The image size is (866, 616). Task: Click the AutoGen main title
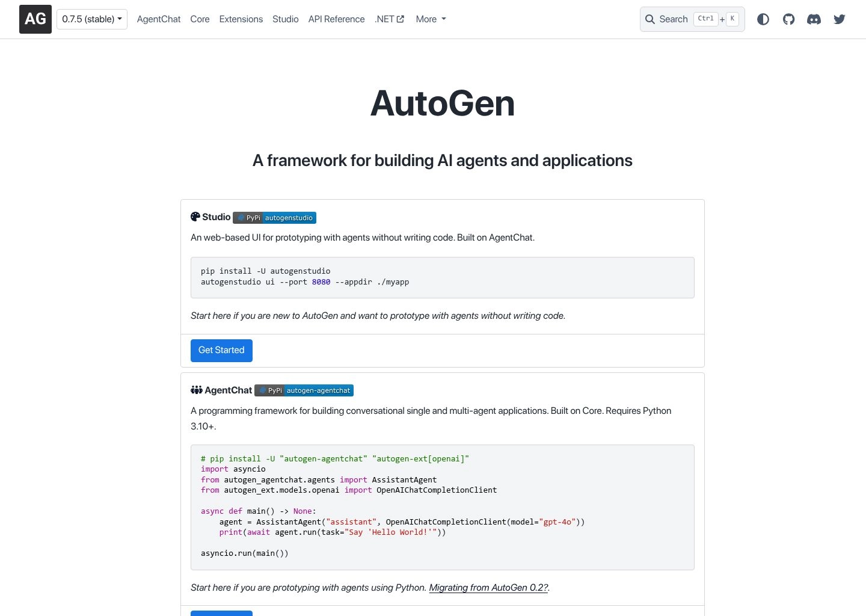coord(443,103)
